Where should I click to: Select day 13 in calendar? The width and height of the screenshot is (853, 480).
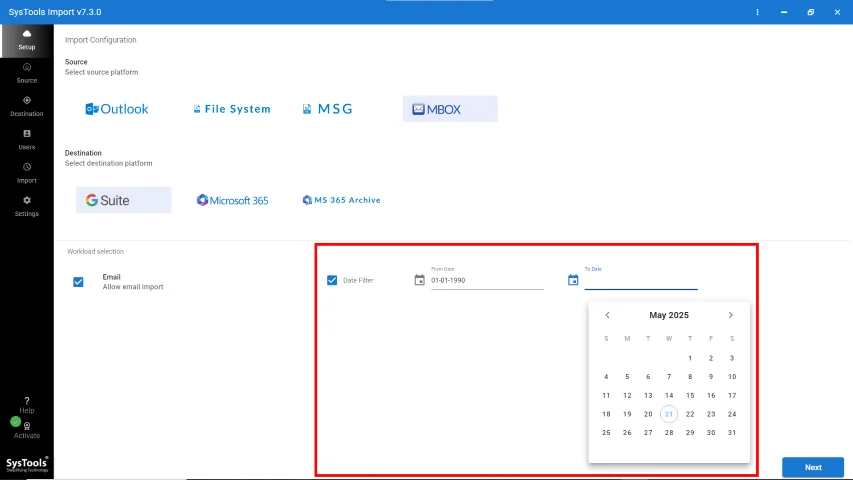(648, 396)
